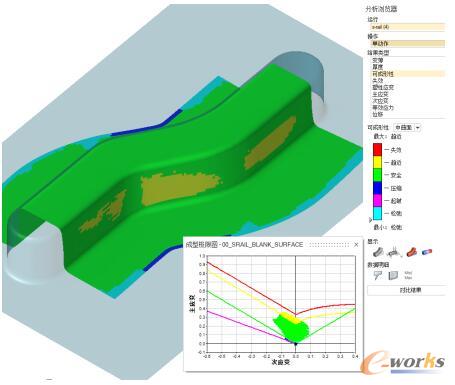Click the 对比结果 button
The height and width of the screenshot is (385, 455).
[407, 290]
